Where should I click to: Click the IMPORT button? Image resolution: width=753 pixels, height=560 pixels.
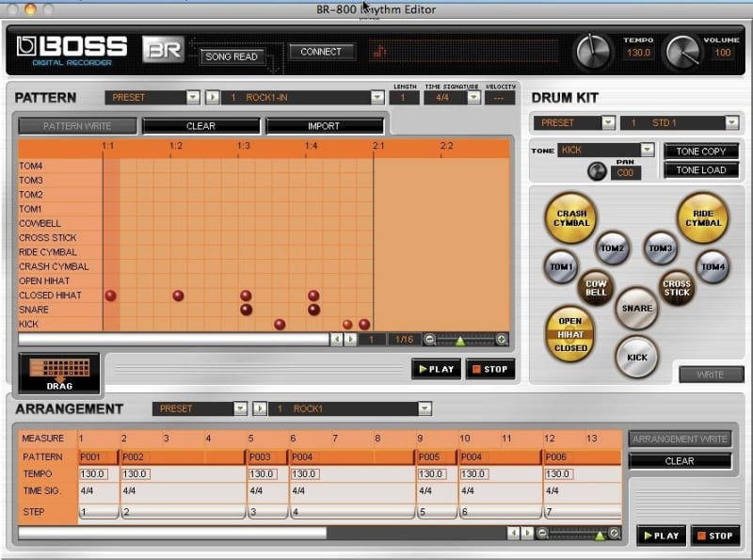coord(324,126)
